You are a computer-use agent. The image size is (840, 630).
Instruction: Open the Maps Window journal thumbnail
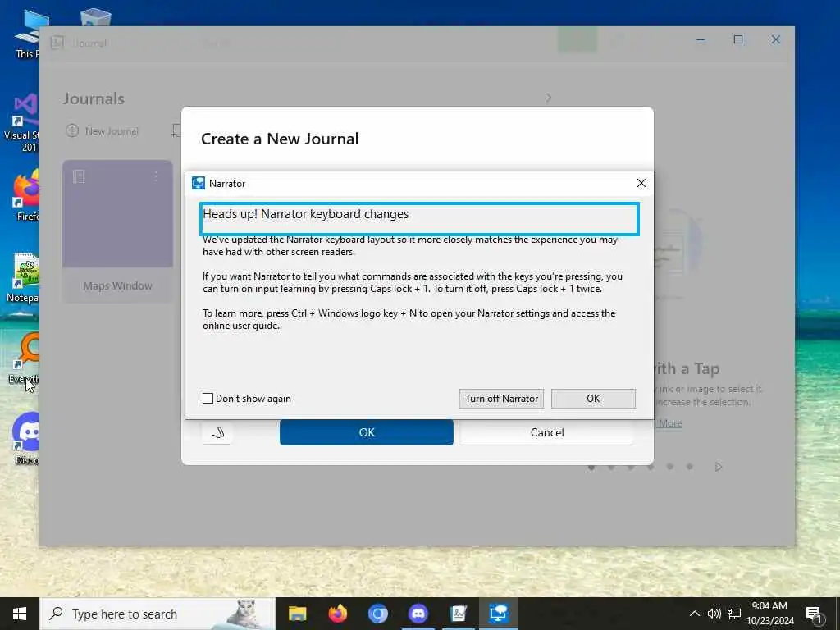click(117, 231)
